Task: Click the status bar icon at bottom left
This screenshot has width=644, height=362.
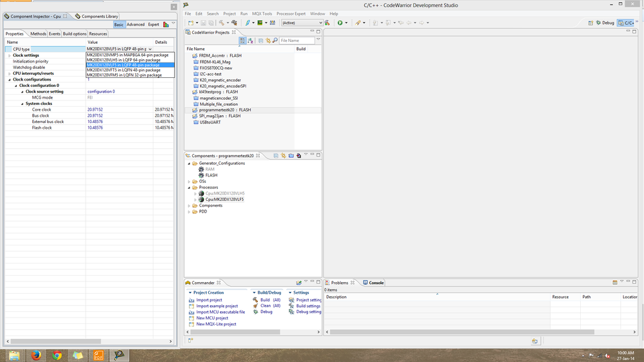Action: [x=191, y=340]
